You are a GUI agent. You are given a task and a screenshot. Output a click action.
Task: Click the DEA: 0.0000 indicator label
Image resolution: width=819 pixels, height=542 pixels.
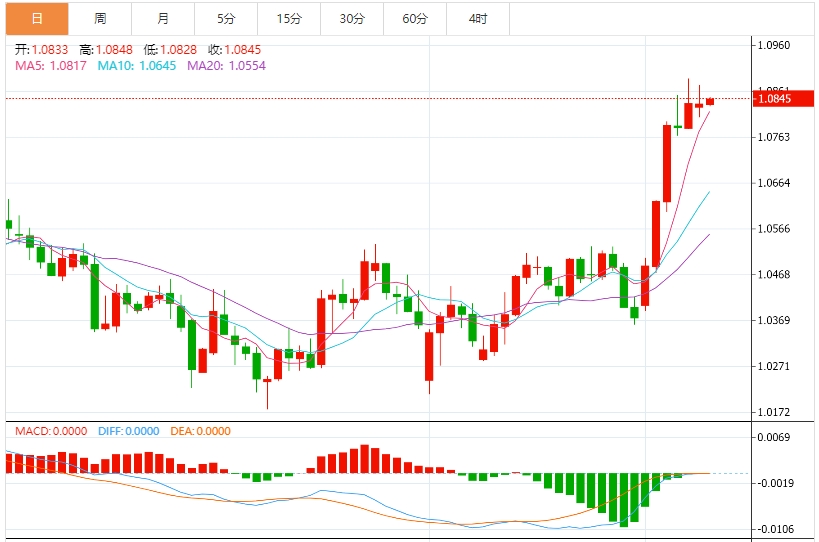(201, 431)
